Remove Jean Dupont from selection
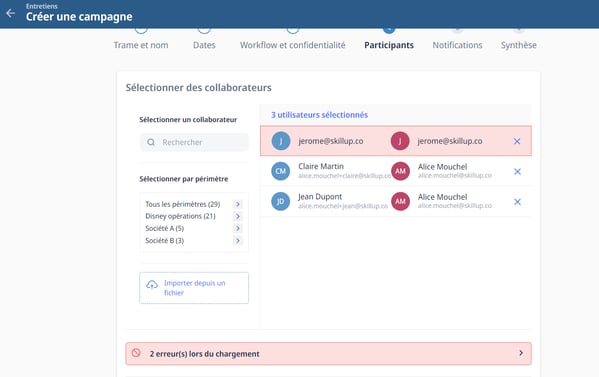This screenshot has width=599, height=377. [x=517, y=202]
